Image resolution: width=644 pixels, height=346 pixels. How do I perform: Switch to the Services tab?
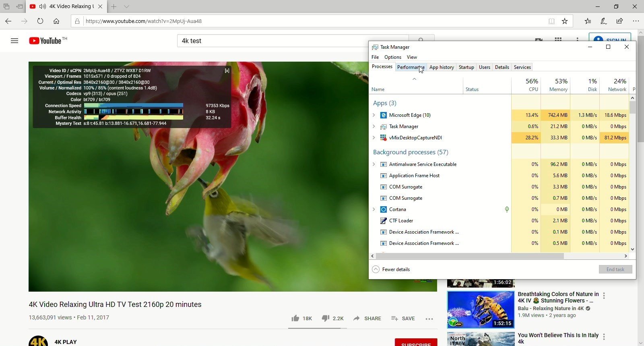pos(522,67)
